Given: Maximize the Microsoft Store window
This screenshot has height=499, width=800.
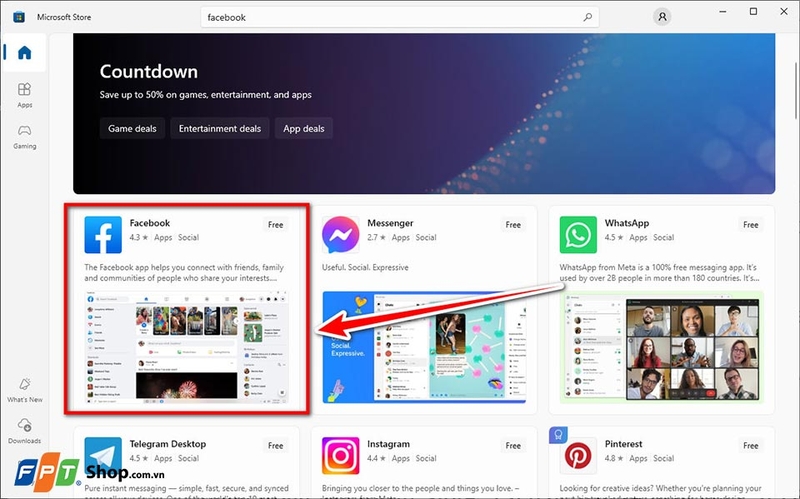Looking at the screenshot, I should pyautogui.click(x=753, y=11).
